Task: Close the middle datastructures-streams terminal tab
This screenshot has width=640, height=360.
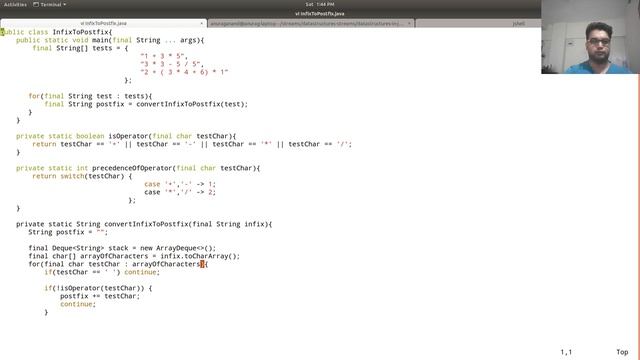Action: [x=409, y=24]
